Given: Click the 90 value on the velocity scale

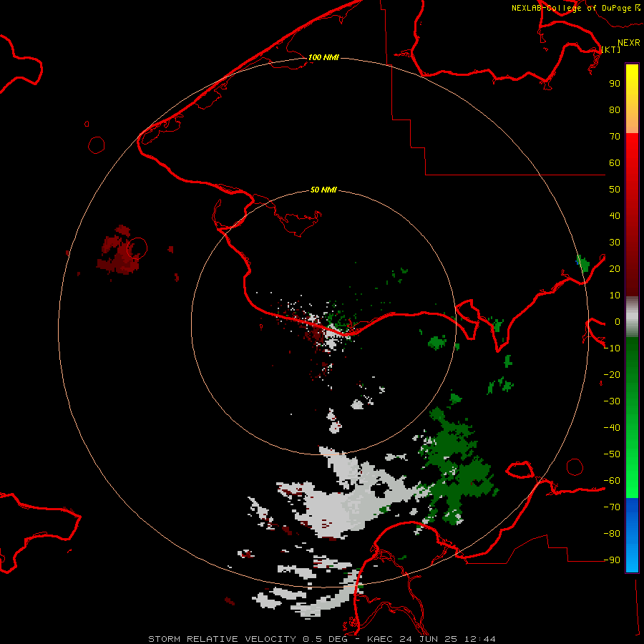Looking at the screenshot, I should (615, 84).
